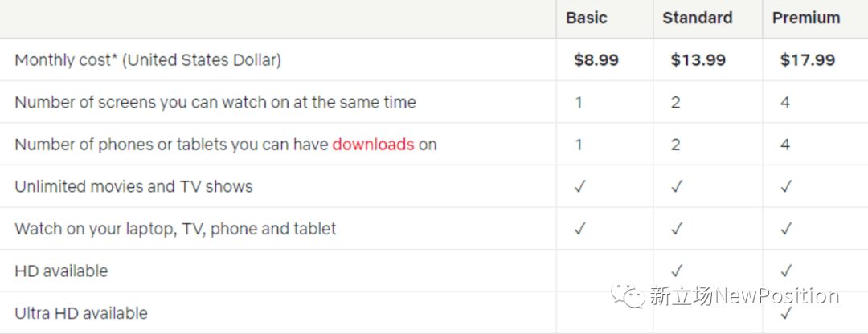Click the $13.99 Standard monthly price
Image resolution: width=868 pixels, height=334 pixels.
[698, 59]
